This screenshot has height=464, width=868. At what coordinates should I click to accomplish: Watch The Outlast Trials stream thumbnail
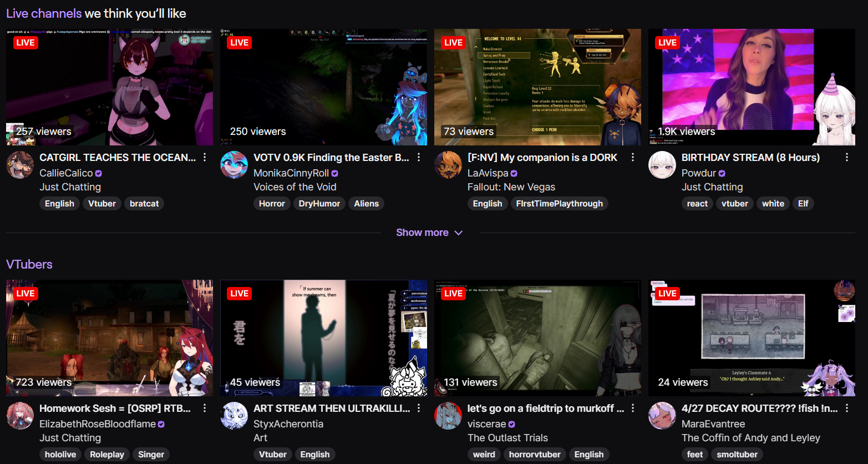(537, 338)
